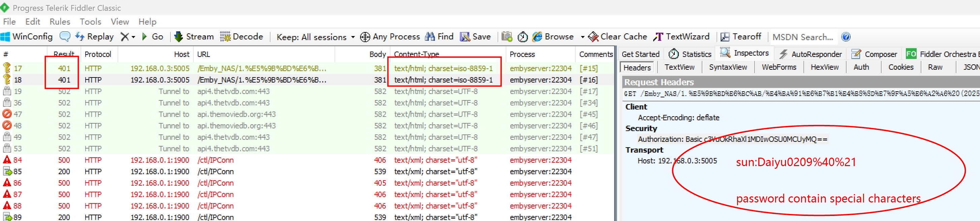Save sessions with Save button
980x221 pixels.
click(x=475, y=37)
